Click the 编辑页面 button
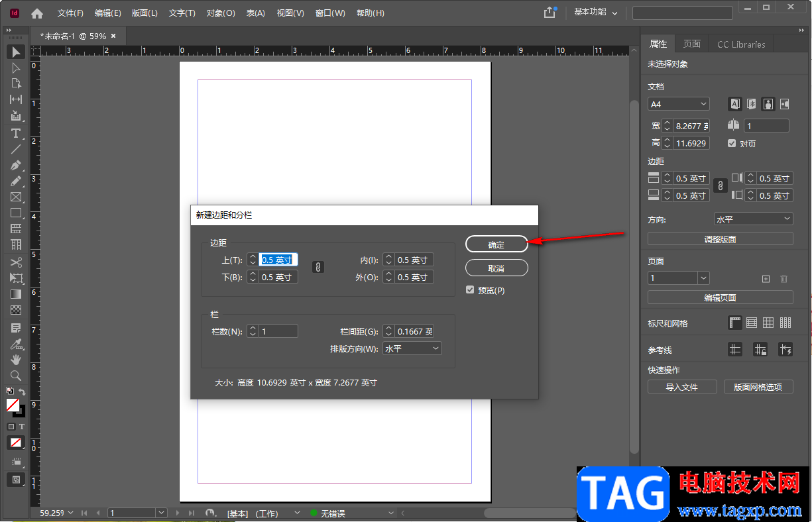This screenshot has height=522, width=812. [721, 297]
